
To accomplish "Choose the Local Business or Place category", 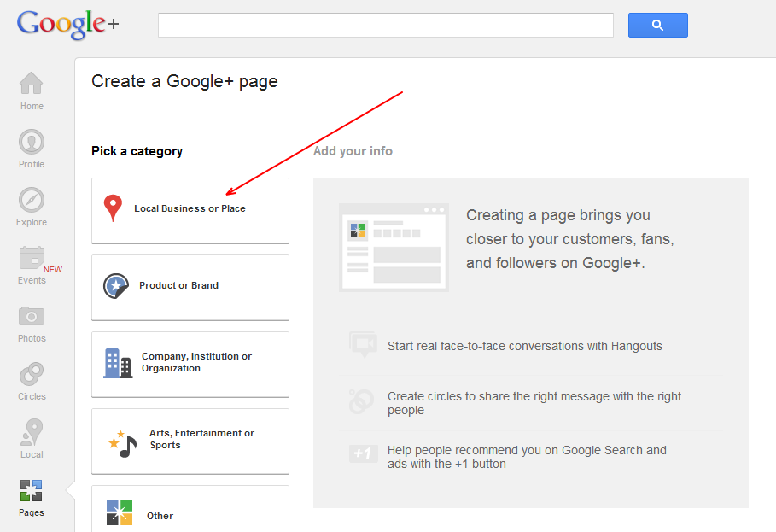I will (190, 210).
